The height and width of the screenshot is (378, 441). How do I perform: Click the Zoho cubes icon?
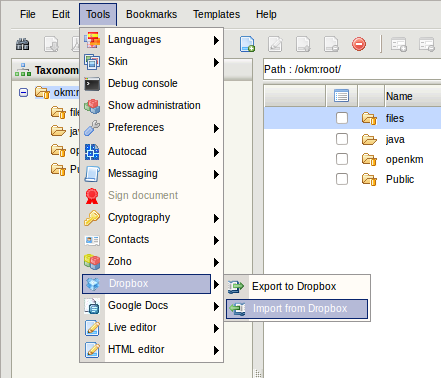click(x=92, y=262)
